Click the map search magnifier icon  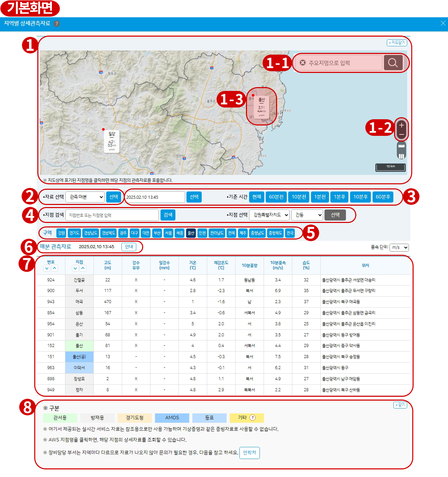[x=393, y=63]
